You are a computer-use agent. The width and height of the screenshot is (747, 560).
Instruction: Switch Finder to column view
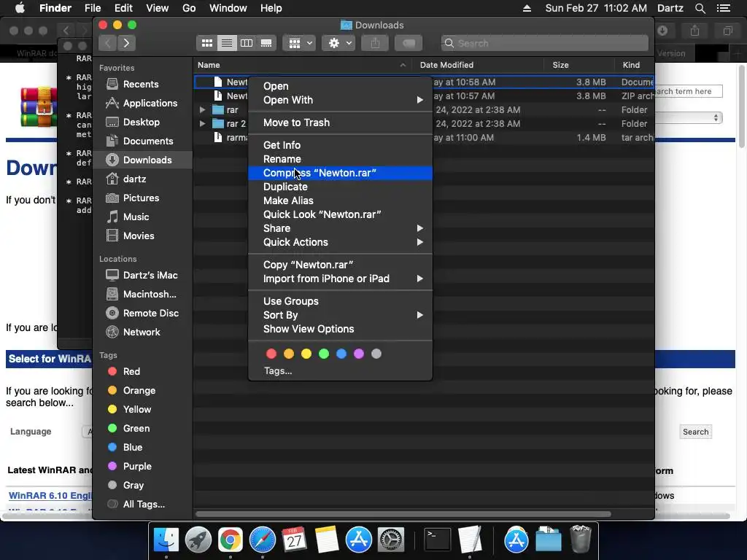(x=247, y=43)
